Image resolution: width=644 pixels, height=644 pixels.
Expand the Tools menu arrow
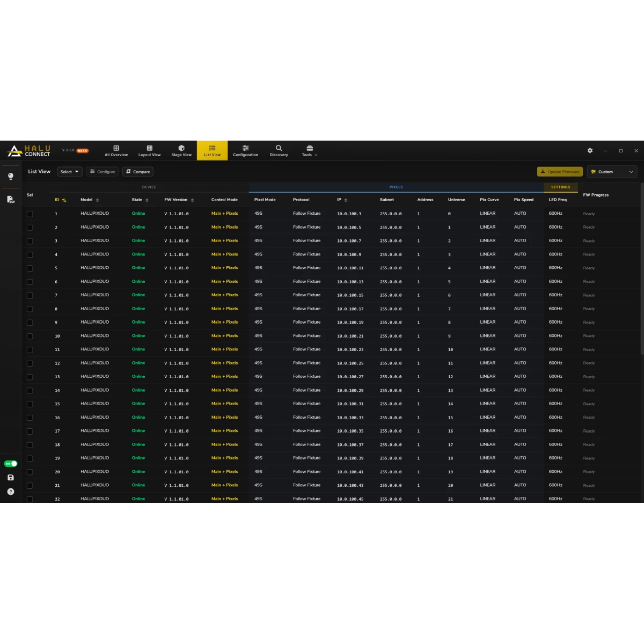(316, 155)
